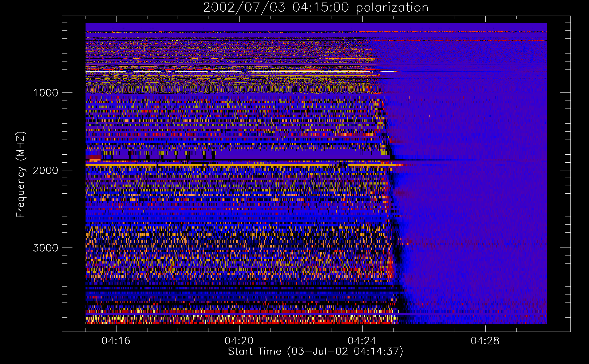
Task: Click the 1000 frequency tick label
Action: [46, 93]
